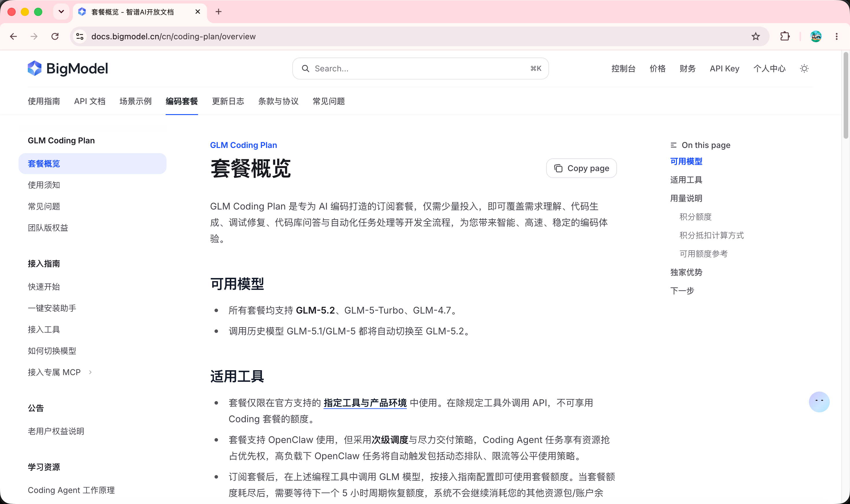Open the browser extensions puzzle icon

(x=785, y=36)
